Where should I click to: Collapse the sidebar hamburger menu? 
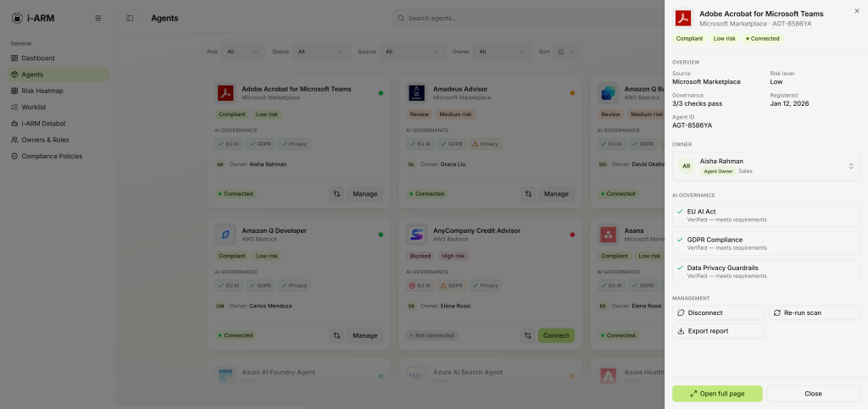point(98,19)
